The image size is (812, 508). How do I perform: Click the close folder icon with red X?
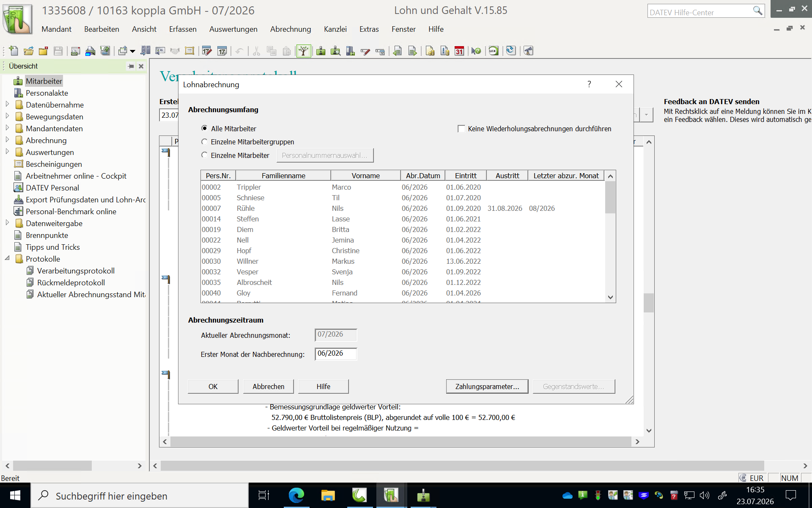tap(43, 51)
